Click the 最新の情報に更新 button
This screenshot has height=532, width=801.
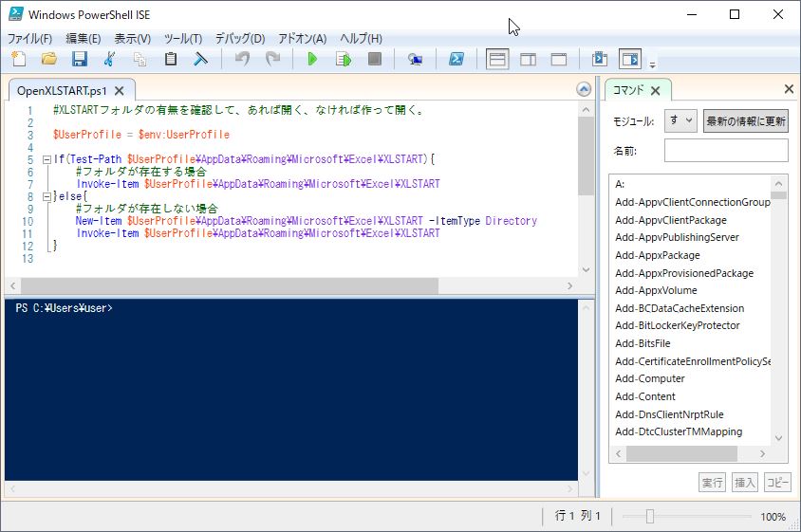745,121
